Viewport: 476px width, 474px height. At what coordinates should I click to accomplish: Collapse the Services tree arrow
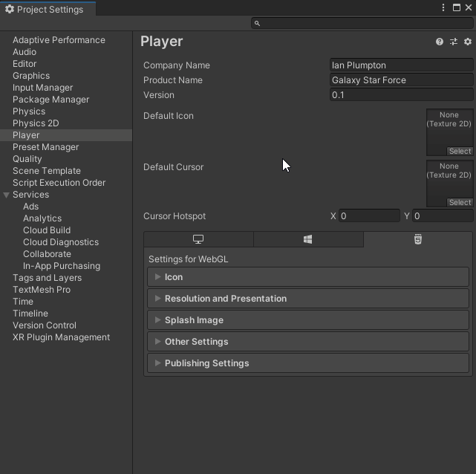(6, 195)
